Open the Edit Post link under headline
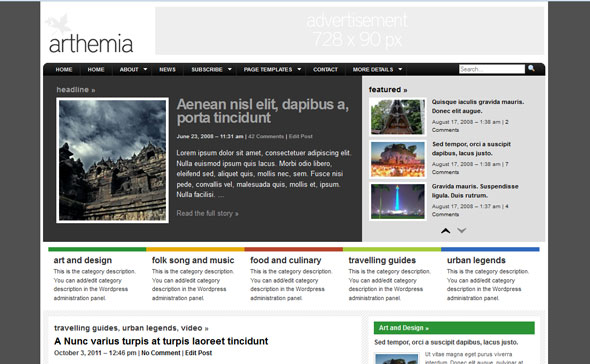The width and height of the screenshot is (590, 364). [301, 136]
